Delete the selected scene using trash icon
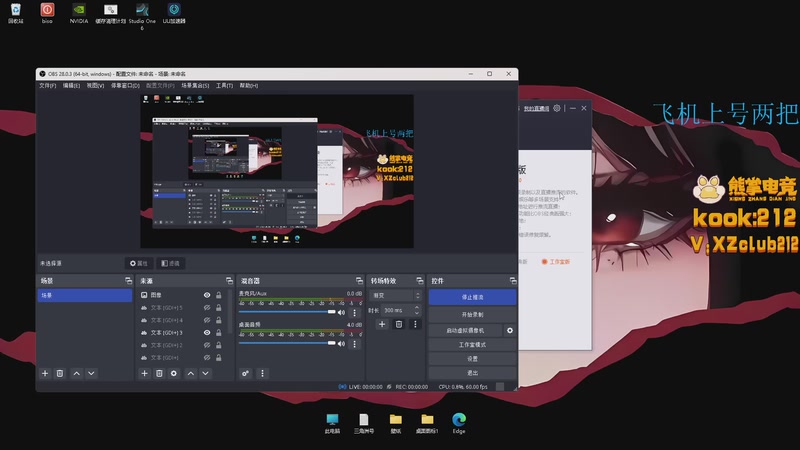This screenshot has height=450, width=800. [60, 373]
